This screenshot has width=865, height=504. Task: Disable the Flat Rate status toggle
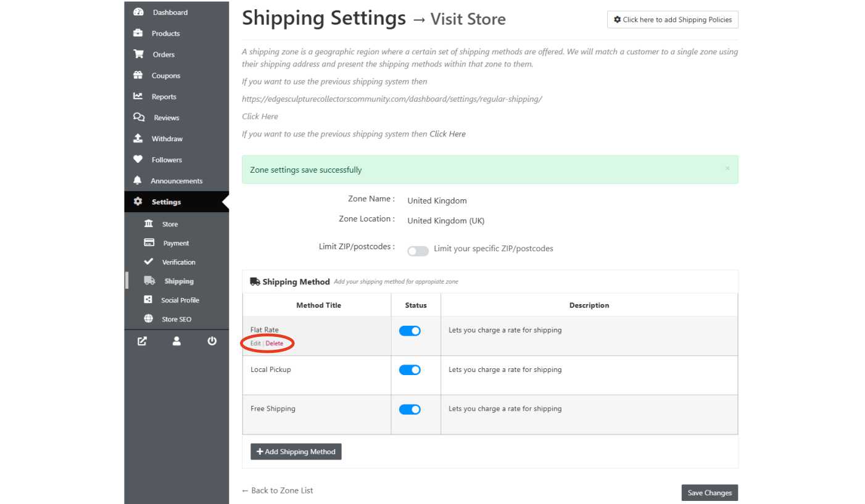[x=410, y=331]
